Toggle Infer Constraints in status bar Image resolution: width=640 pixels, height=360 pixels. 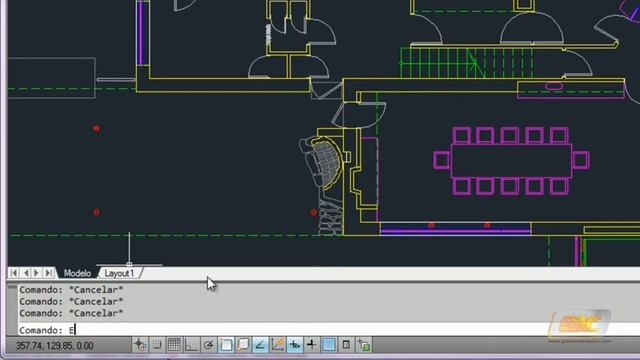140,345
